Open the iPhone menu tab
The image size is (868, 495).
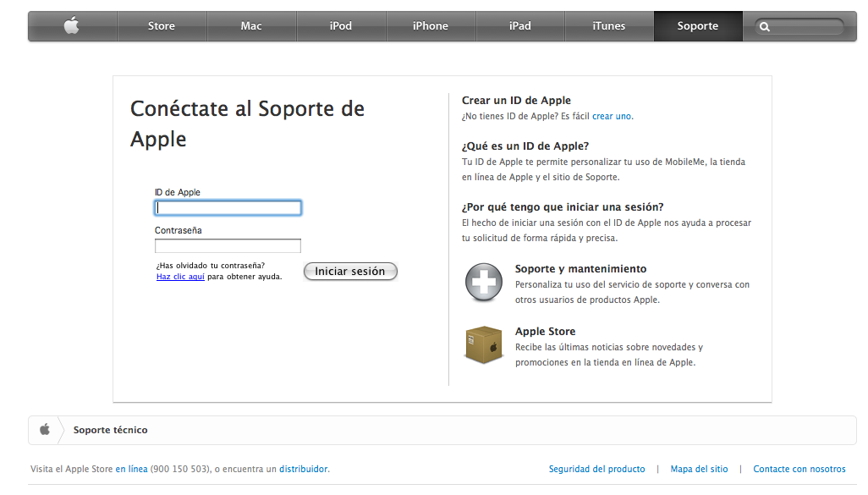pyautogui.click(x=431, y=26)
